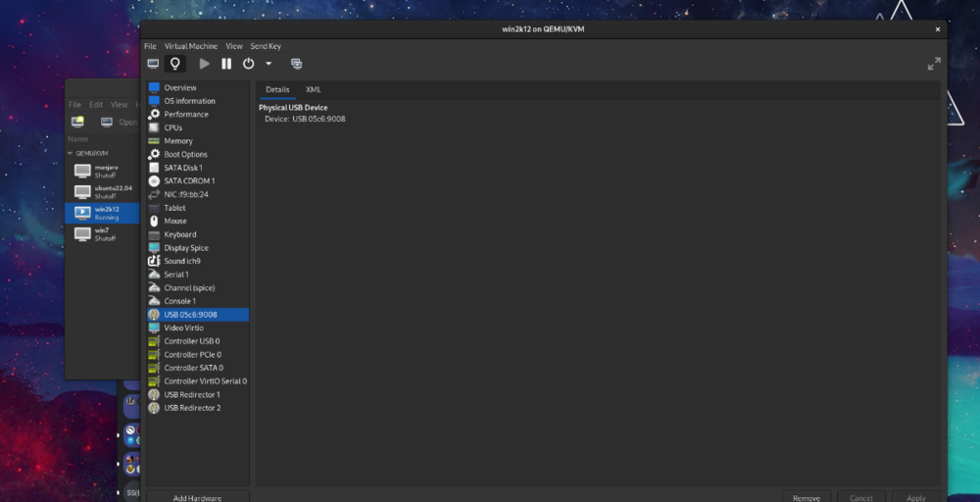Select Overview in hardware list
The image size is (980, 502).
[x=198, y=87]
